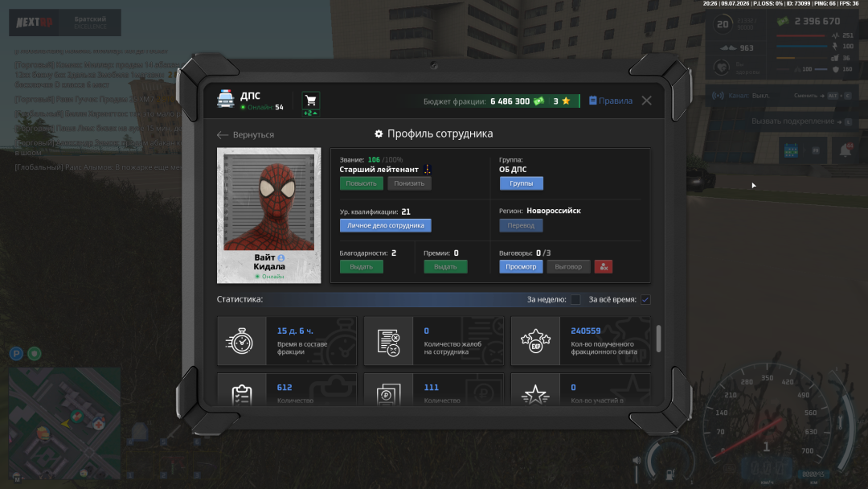Open the Правила rules link

coord(611,101)
